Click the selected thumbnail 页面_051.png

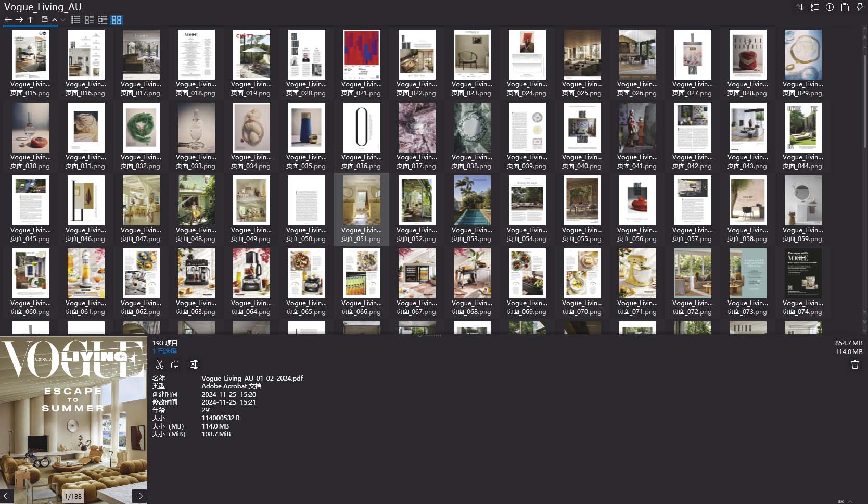tap(362, 200)
